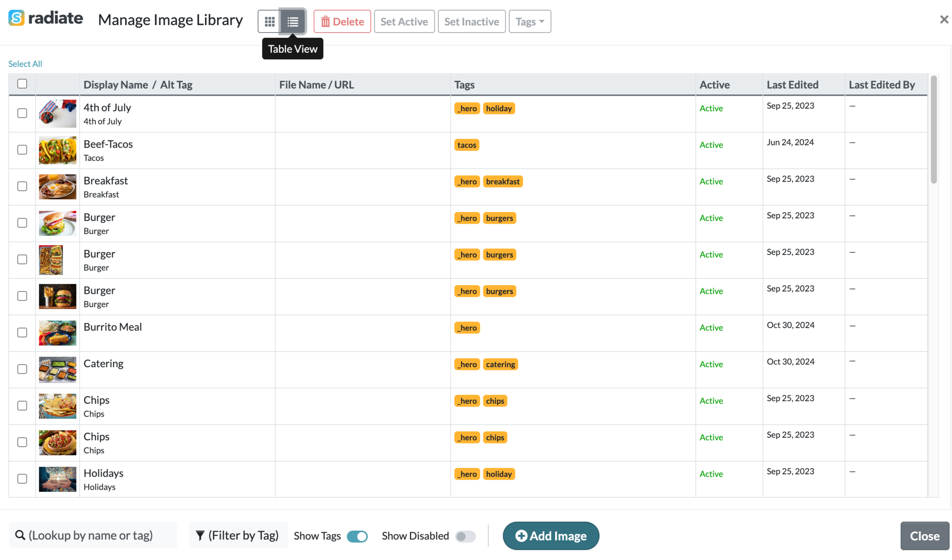The height and width of the screenshot is (560, 952).
Task: Open the Filter by Tag selector
Action: click(x=238, y=535)
